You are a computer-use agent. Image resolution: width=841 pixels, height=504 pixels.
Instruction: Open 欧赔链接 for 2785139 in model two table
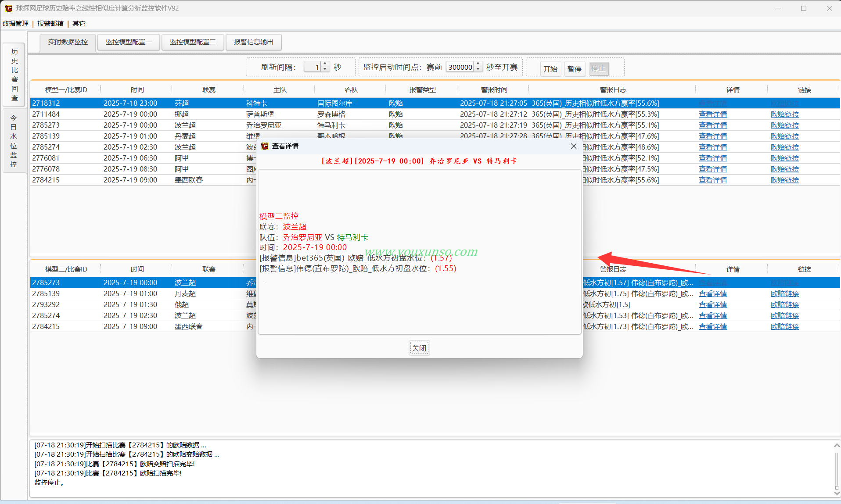click(785, 294)
